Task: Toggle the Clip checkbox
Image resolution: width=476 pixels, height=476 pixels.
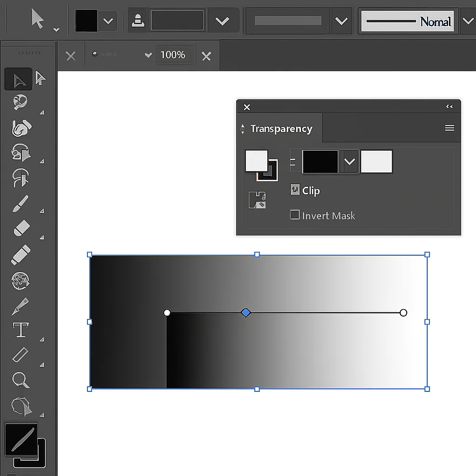Action: [295, 190]
